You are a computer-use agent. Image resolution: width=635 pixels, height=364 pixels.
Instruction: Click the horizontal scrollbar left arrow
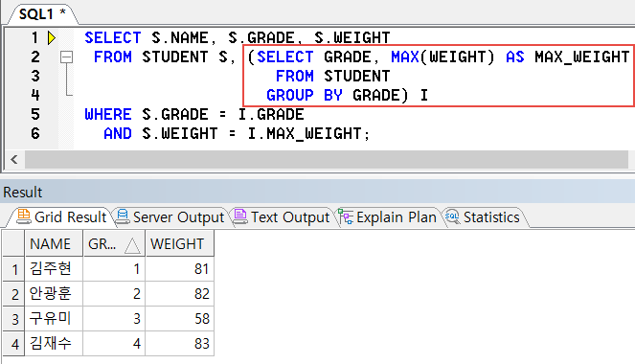[x=14, y=159]
